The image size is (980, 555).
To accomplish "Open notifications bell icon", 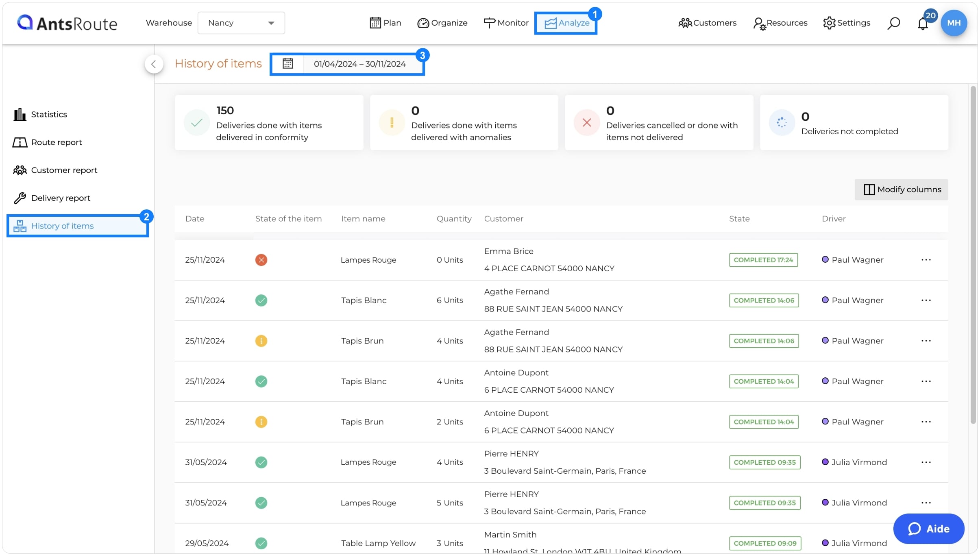I will click(x=923, y=24).
